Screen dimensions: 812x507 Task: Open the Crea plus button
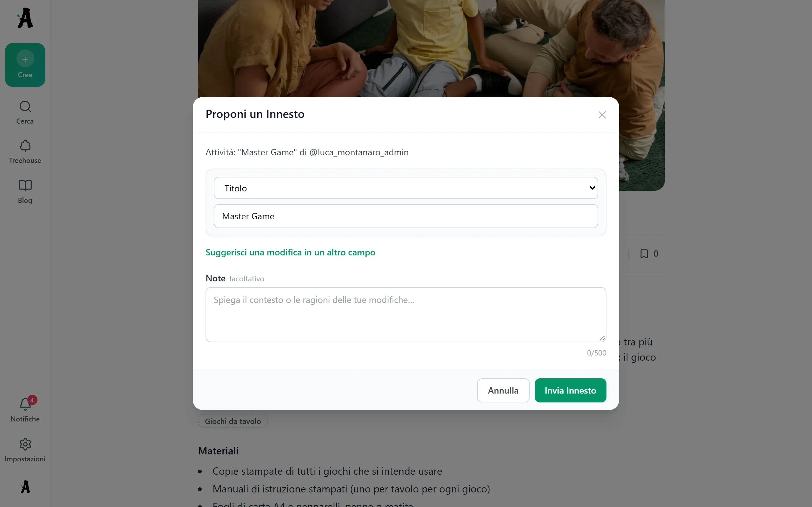[x=25, y=65]
